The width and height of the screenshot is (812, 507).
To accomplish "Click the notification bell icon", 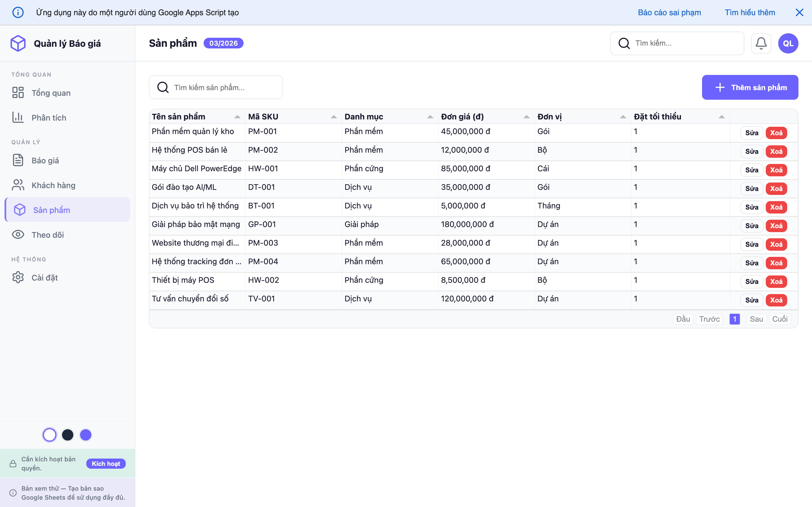I will 761,43.
